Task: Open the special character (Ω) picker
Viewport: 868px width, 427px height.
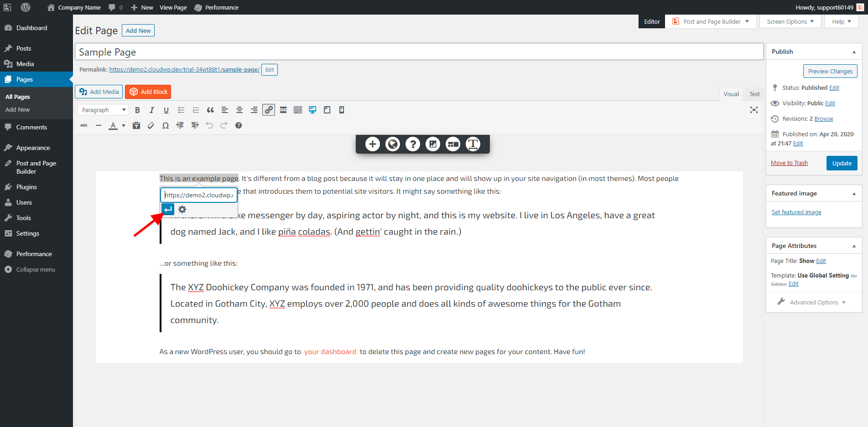Action: (166, 125)
